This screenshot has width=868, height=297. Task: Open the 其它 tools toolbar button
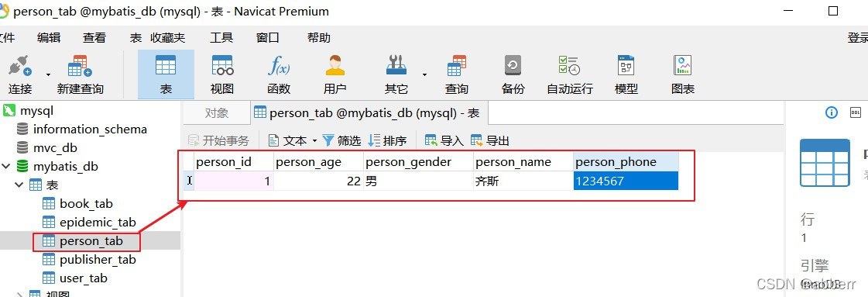tap(396, 74)
